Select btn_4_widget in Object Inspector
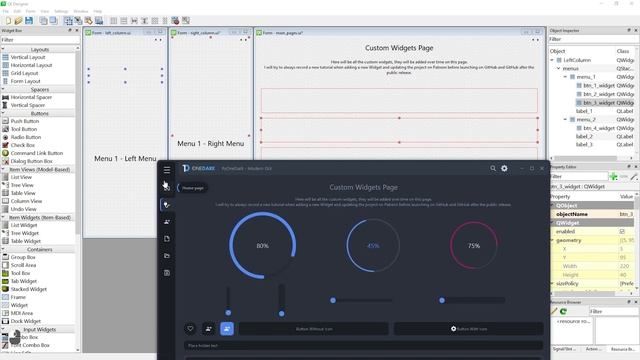This screenshot has width=640, height=360. [x=598, y=128]
